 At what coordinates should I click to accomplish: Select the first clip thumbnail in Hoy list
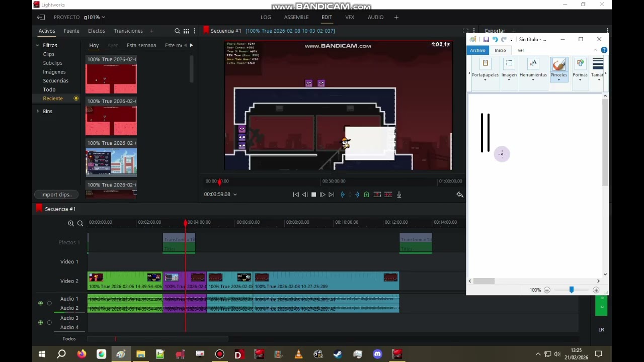tap(111, 79)
